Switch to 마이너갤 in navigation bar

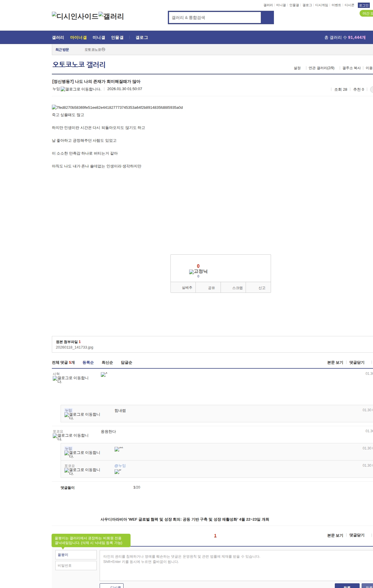(x=78, y=37)
